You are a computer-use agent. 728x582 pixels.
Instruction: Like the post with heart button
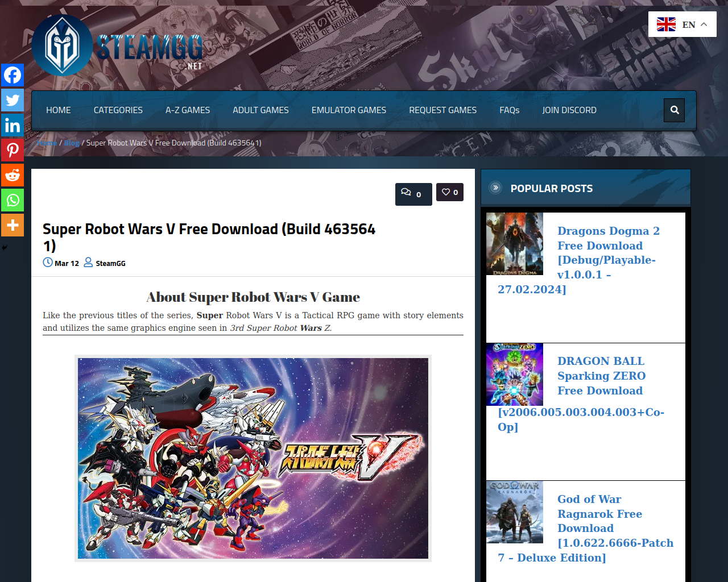pyautogui.click(x=450, y=192)
